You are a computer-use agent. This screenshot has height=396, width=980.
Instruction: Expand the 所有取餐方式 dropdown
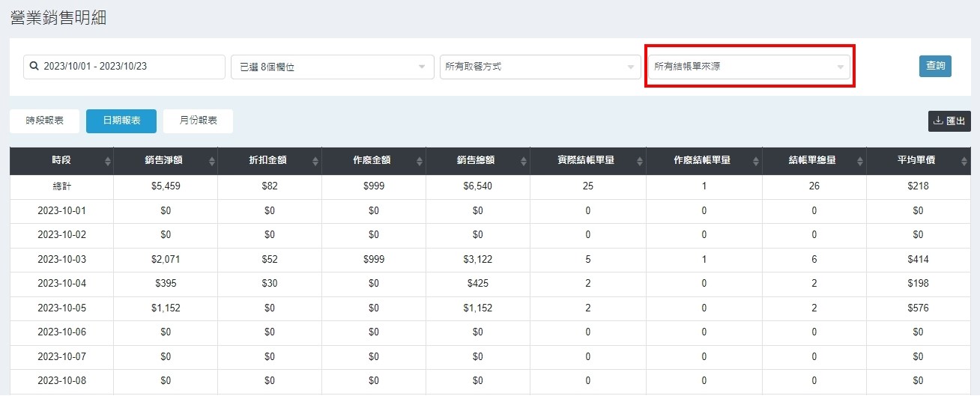[x=539, y=67]
